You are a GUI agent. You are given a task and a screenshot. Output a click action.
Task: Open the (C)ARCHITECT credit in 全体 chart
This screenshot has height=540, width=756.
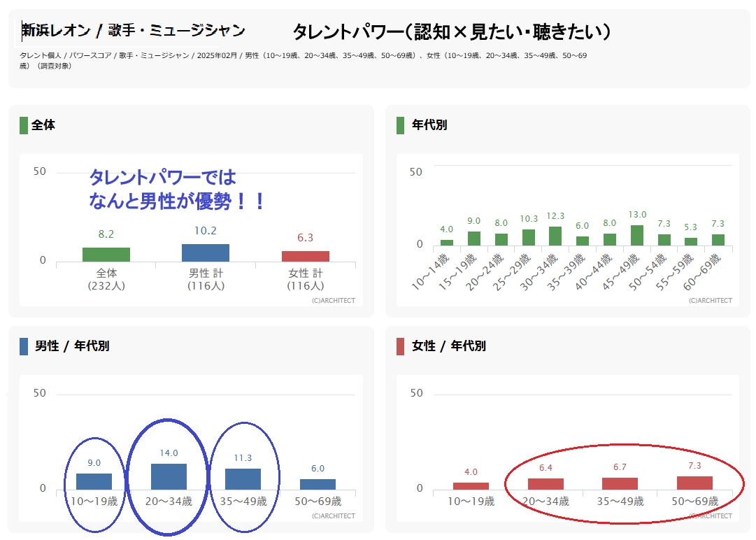point(333,301)
